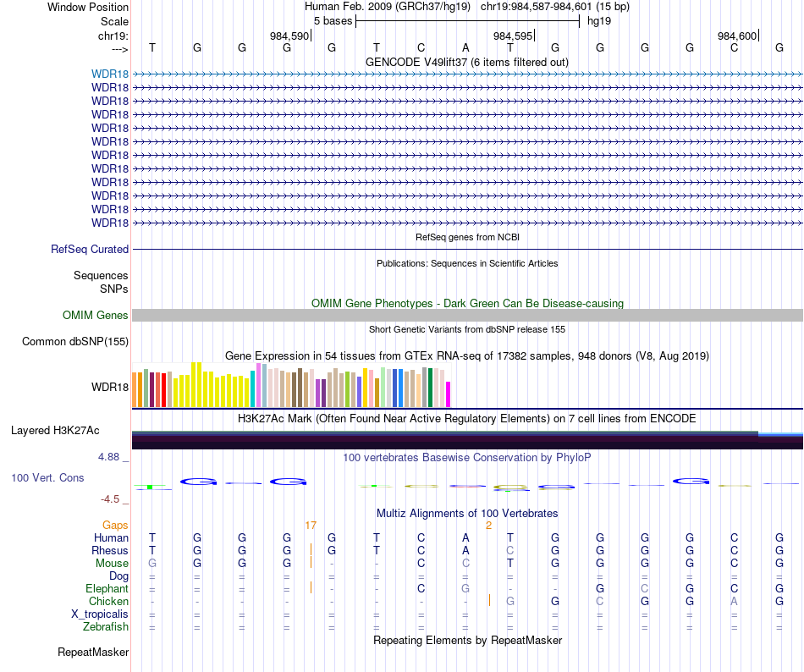Click base "A" in the reference sequence row

pos(465,47)
